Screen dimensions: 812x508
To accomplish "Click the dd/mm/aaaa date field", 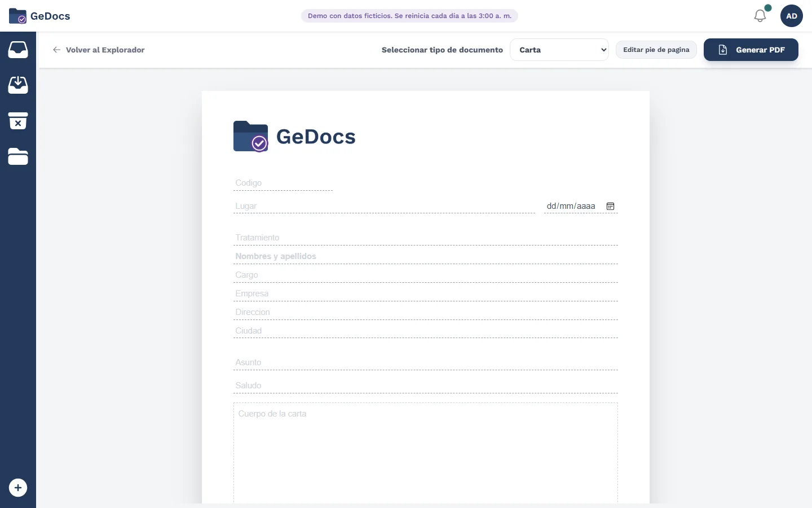I will tap(581, 206).
